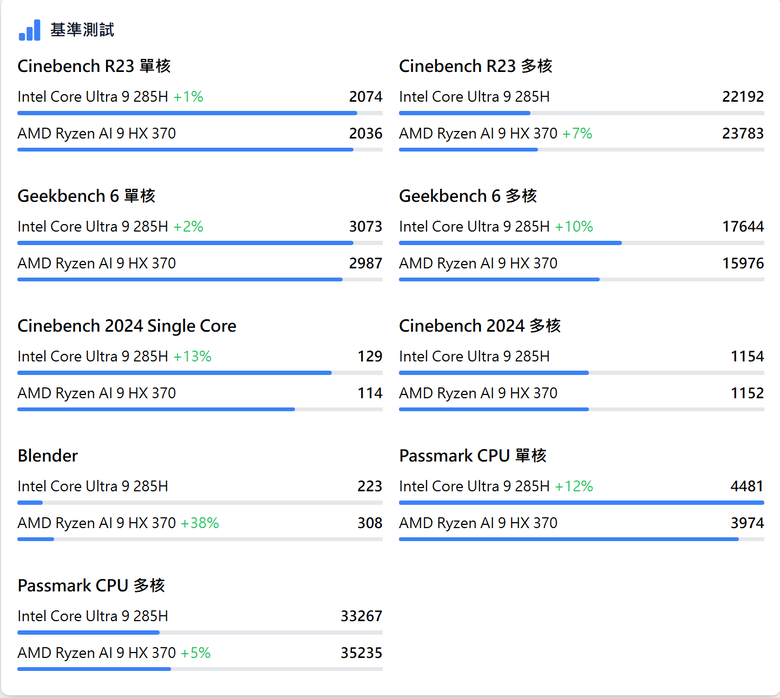Click the score 3974 value
780x698 pixels.
click(x=747, y=523)
